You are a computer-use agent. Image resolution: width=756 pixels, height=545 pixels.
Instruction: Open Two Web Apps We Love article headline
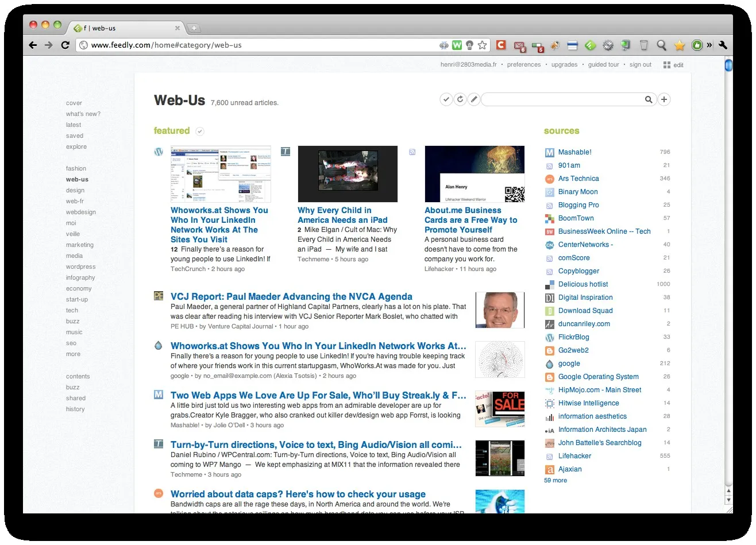pos(318,396)
